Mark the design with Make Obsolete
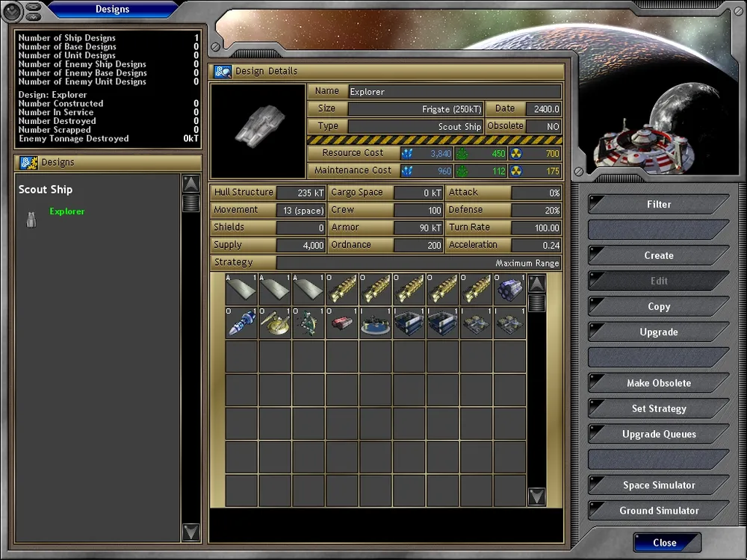The width and height of the screenshot is (747, 560). (x=658, y=383)
